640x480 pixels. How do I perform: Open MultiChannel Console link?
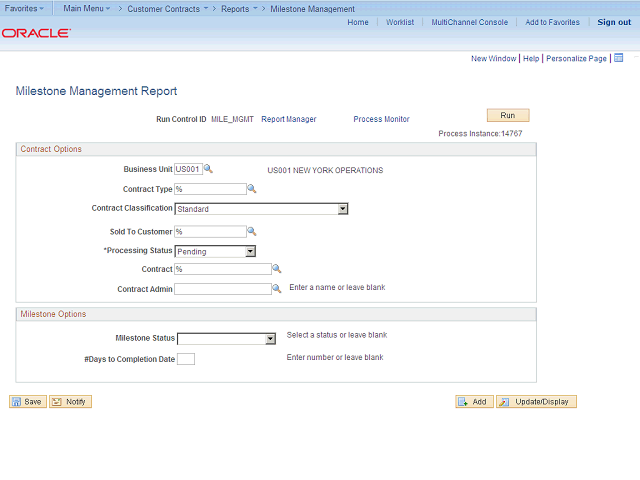tap(470, 22)
